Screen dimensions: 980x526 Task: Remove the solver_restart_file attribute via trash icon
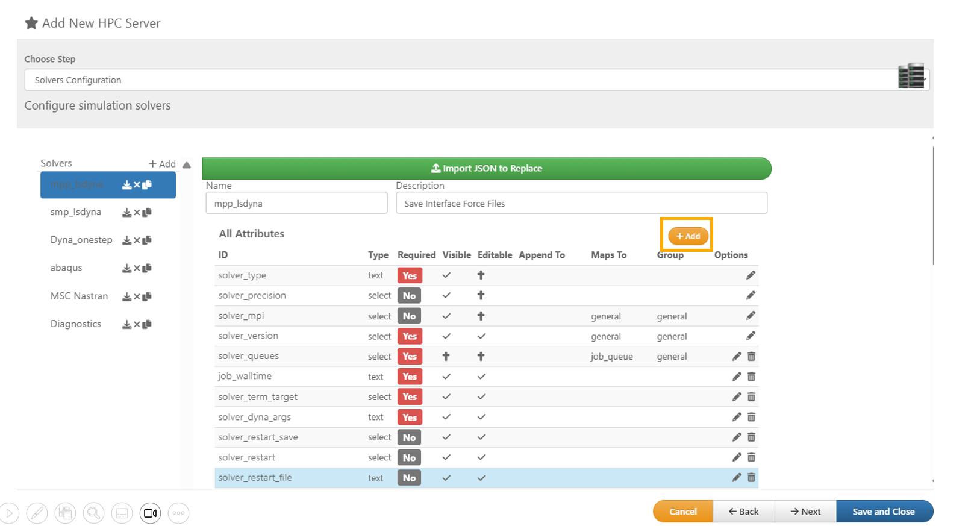(751, 478)
